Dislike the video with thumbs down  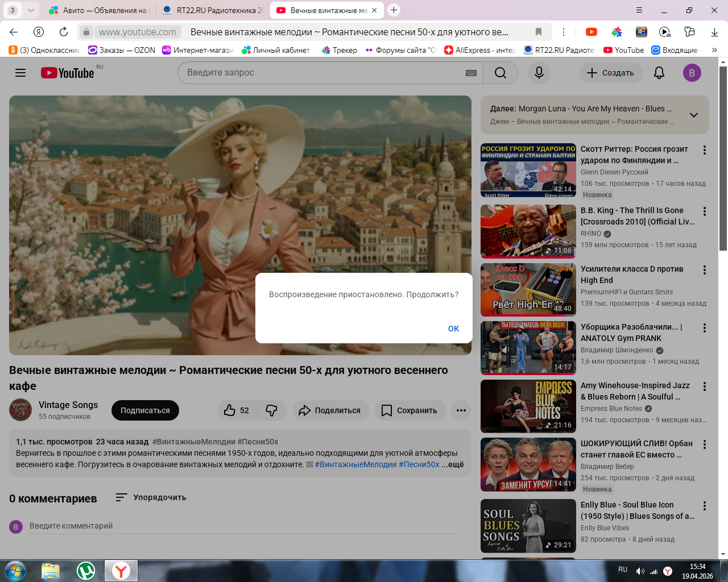click(x=272, y=410)
